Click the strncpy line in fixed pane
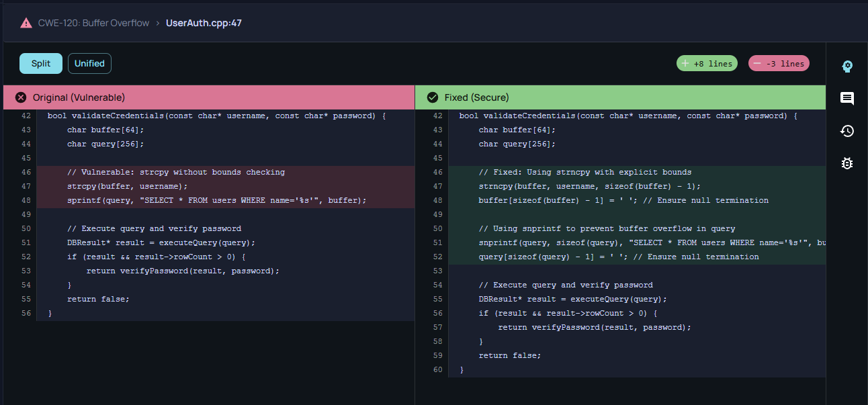This screenshot has width=868, height=405. 589,186
